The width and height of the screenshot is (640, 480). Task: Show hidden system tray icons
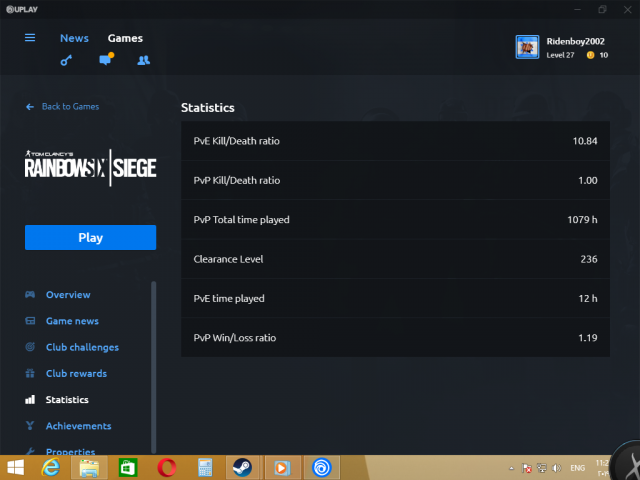(x=511, y=469)
